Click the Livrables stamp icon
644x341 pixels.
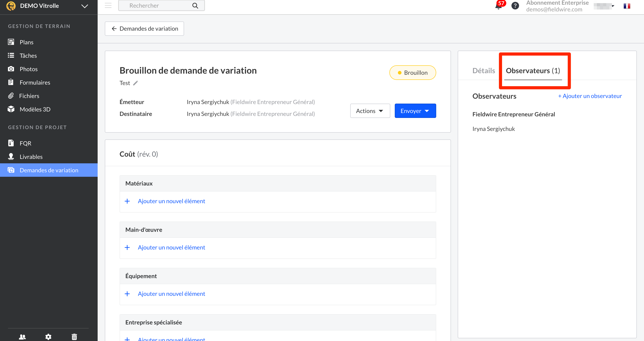click(x=11, y=156)
